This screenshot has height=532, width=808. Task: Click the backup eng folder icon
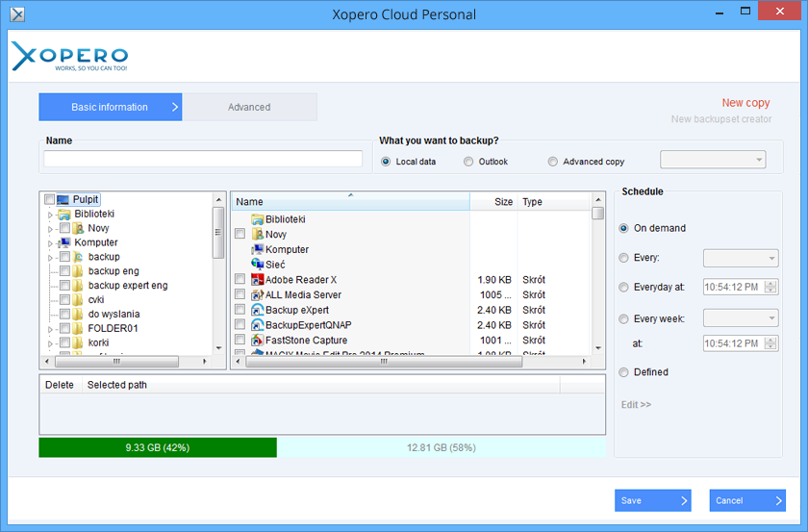[78, 271]
